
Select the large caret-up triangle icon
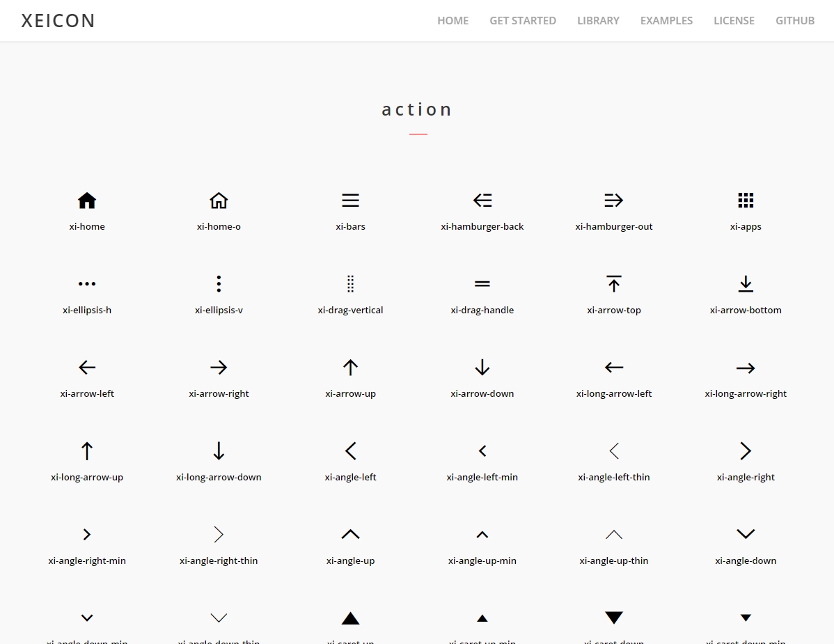point(350,618)
